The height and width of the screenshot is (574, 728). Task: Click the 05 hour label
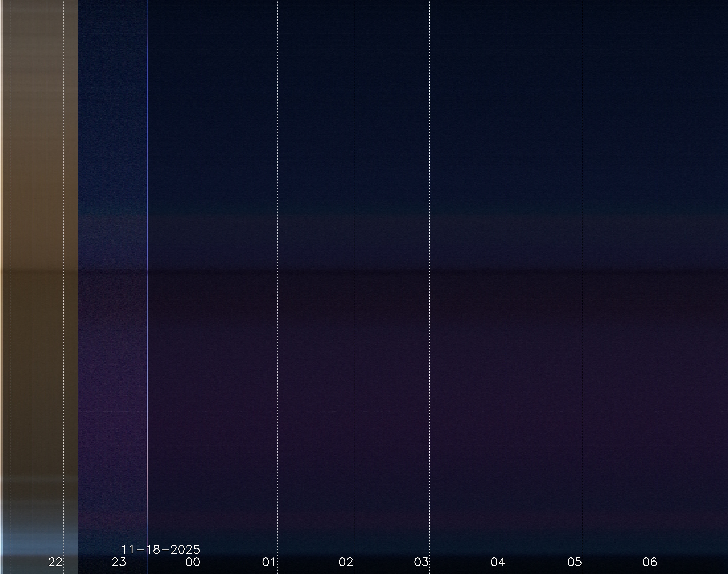pos(575,562)
